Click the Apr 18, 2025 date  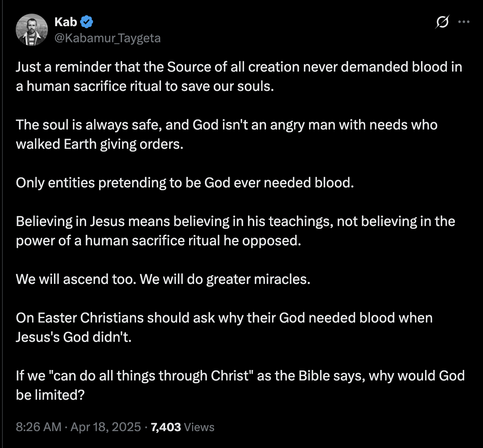[105, 427]
